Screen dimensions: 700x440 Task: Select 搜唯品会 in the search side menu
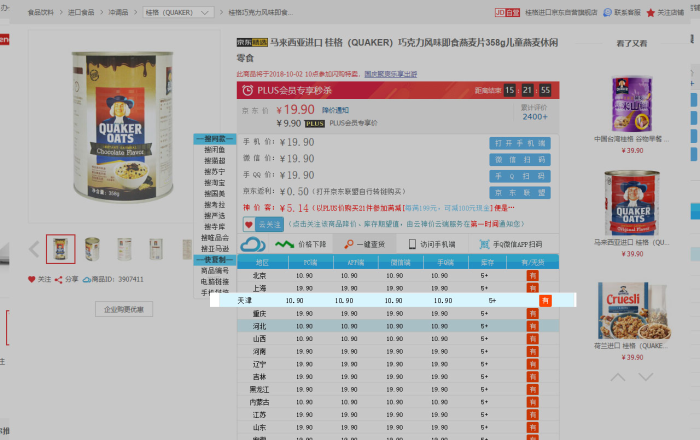(x=215, y=238)
